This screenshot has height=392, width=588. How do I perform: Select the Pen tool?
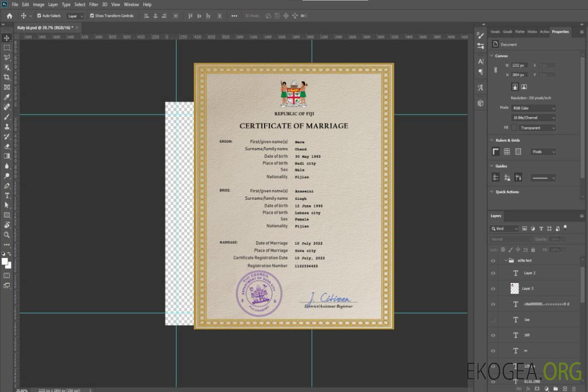click(7, 186)
